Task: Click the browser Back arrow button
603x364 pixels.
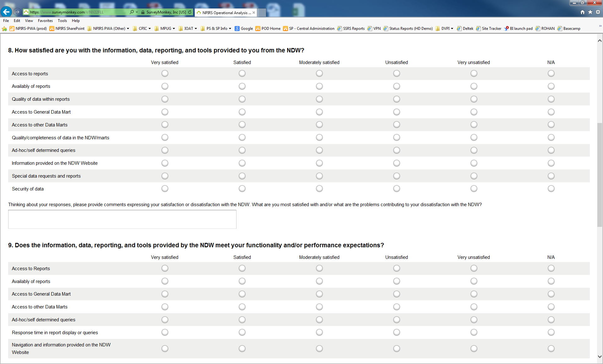Action: pos(6,12)
